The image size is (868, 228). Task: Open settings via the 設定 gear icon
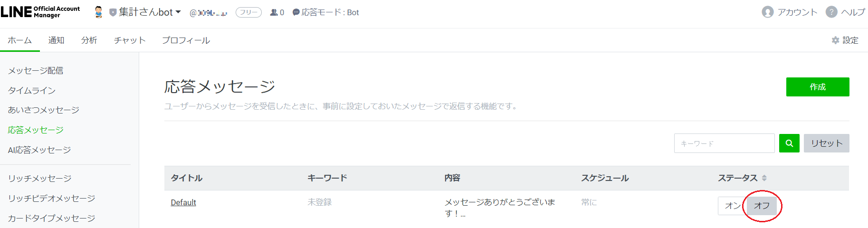click(x=835, y=40)
